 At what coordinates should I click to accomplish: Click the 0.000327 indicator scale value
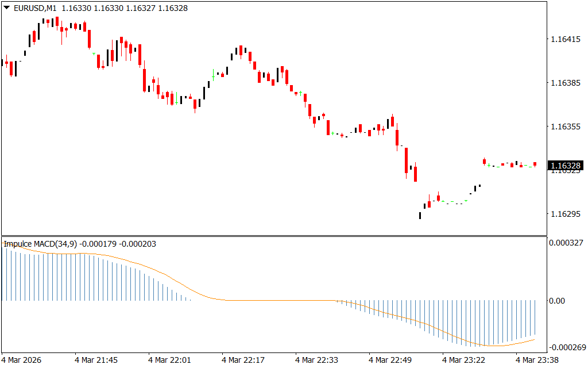(x=567, y=243)
